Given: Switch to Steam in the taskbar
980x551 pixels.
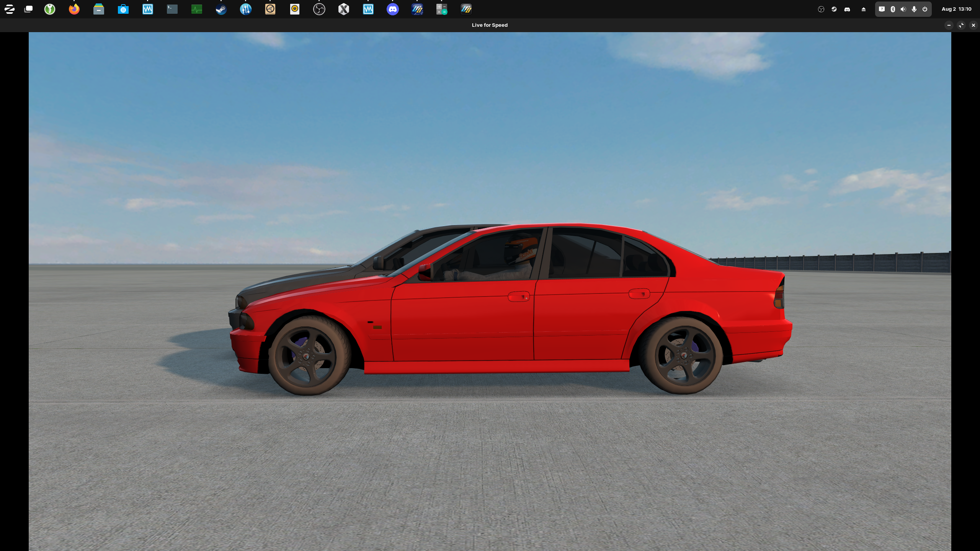Looking at the screenshot, I should (221, 9).
